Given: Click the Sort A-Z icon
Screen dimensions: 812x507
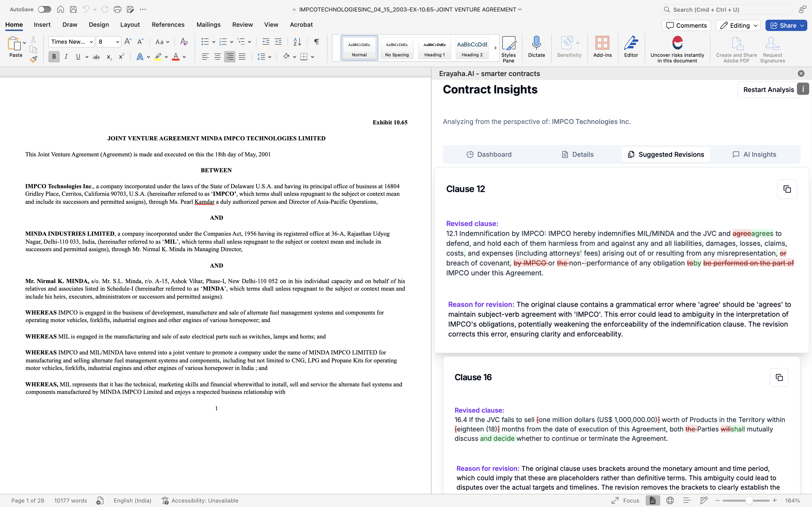Looking at the screenshot, I should [x=297, y=42].
